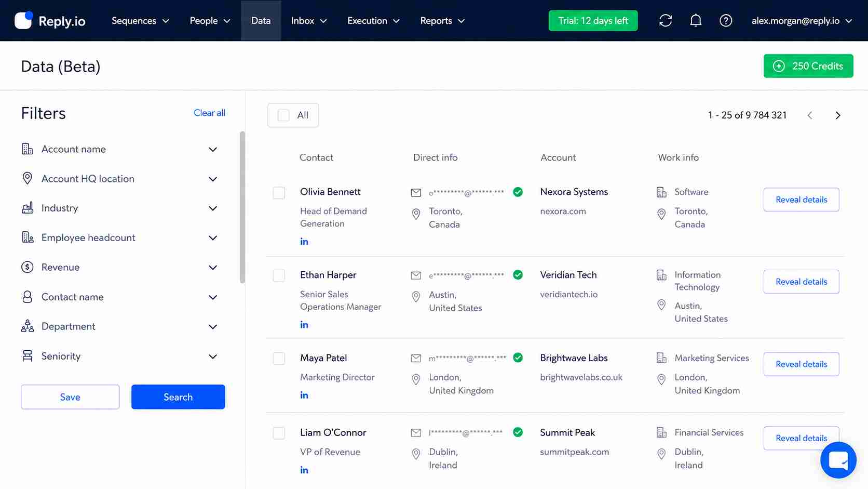
Task: Click Olivia Bennett's email envelope icon
Action: (416, 193)
